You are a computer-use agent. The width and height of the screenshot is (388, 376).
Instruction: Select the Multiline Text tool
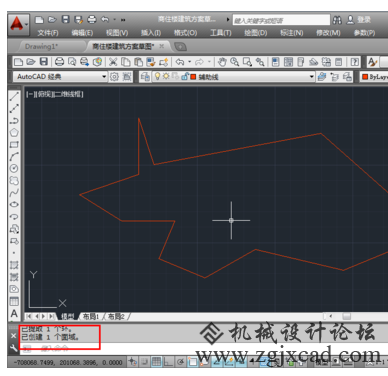14,313
